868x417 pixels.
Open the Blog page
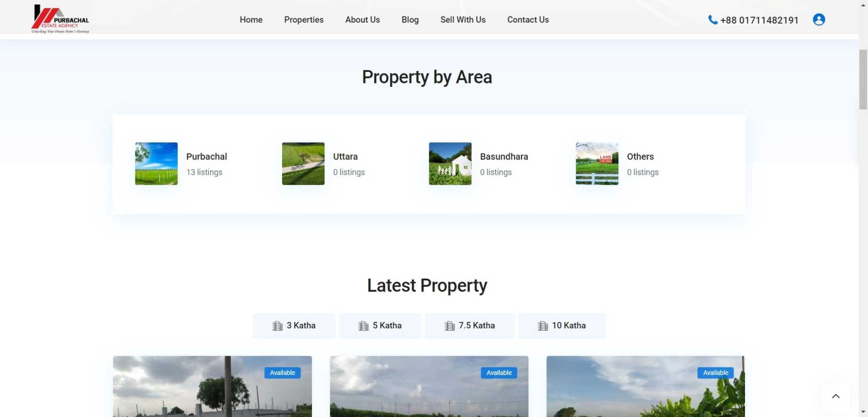click(x=410, y=20)
